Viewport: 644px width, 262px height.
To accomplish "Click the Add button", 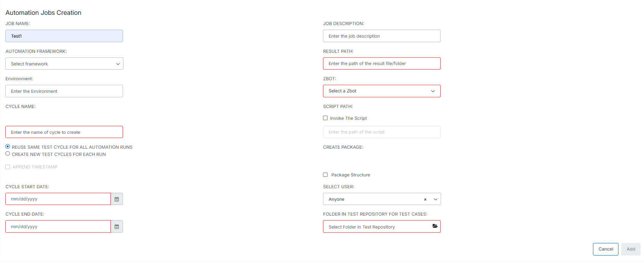I will tap(631, 249).
